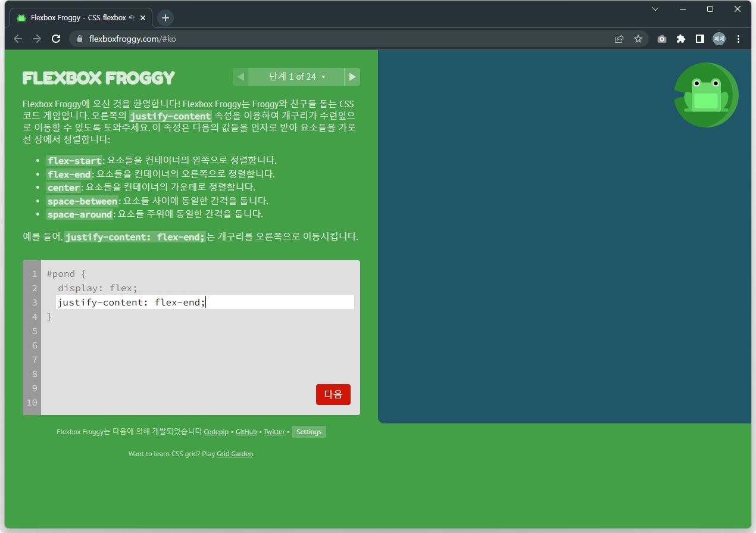Go to previous level arrow

[240, 77]
